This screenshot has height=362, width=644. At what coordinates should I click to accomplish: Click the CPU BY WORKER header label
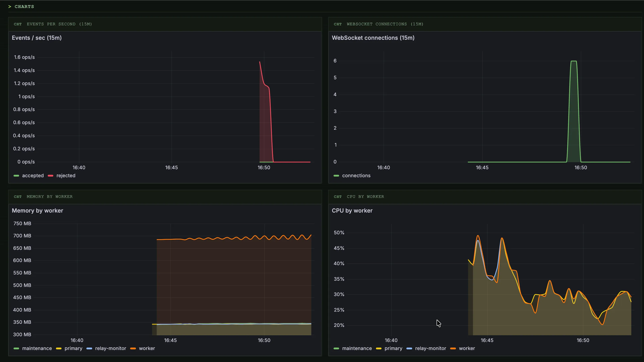point(365,197)
